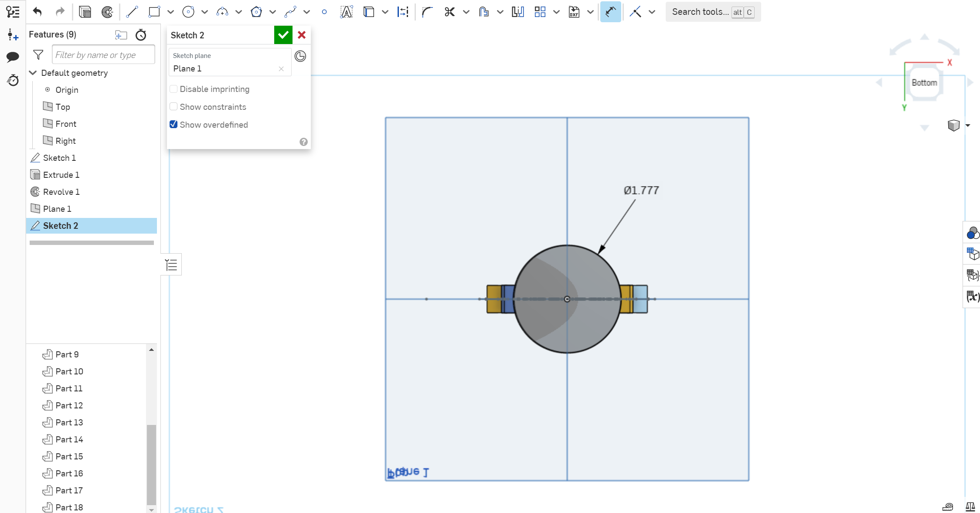Select the Sketch text tool

[x=346, y=12]
